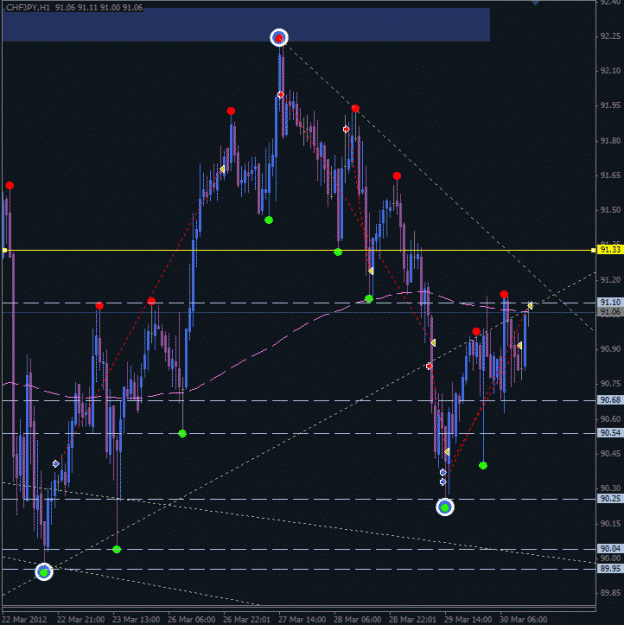Click the green dot near 90.45 under the 29 Mar long wick

click(483, 466)
